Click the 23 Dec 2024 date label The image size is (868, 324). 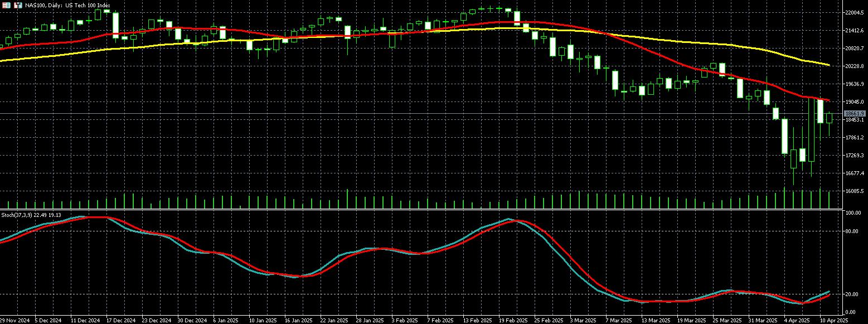point(157,321)
